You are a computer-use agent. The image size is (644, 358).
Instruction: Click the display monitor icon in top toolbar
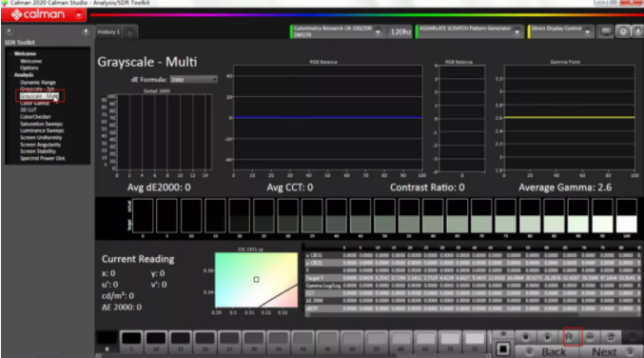click(606, 31)
